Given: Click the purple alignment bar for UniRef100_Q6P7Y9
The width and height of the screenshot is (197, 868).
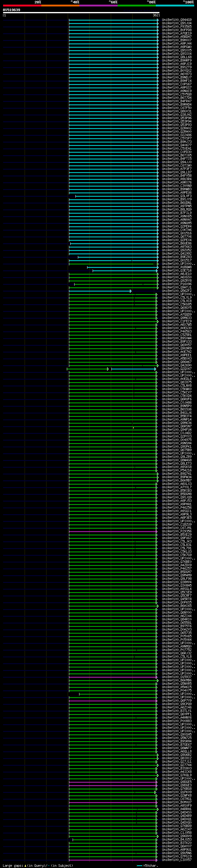Looking at the screenshot, I should [x=113, y=700].
